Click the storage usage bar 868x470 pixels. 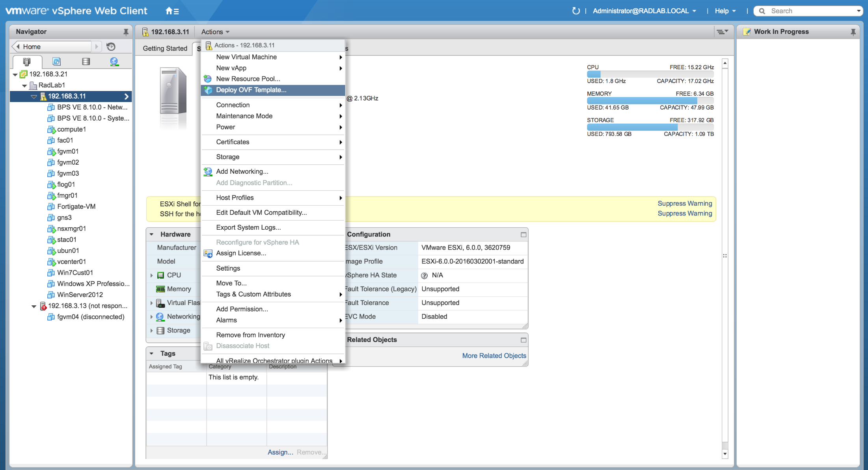(x=650, y=127)
